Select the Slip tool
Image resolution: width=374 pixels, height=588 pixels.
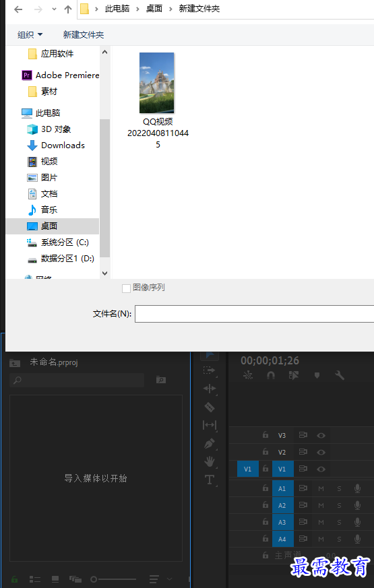(x=210, y=425)
